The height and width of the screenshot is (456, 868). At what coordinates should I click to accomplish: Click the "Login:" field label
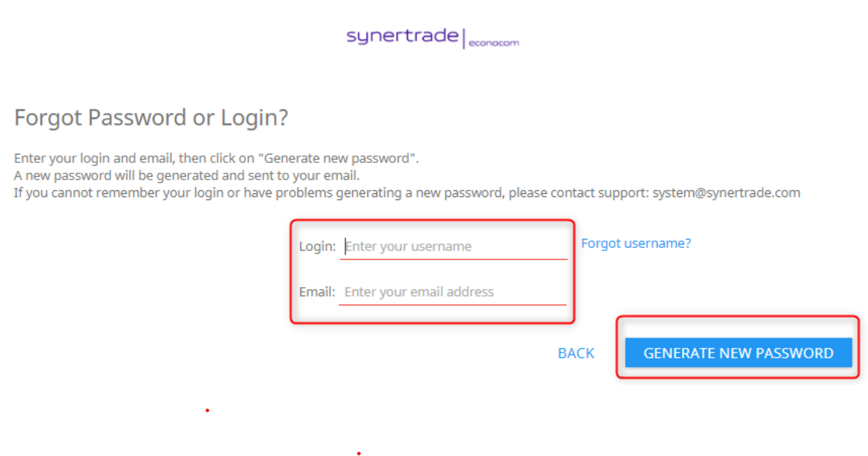[x=317, y=246]
